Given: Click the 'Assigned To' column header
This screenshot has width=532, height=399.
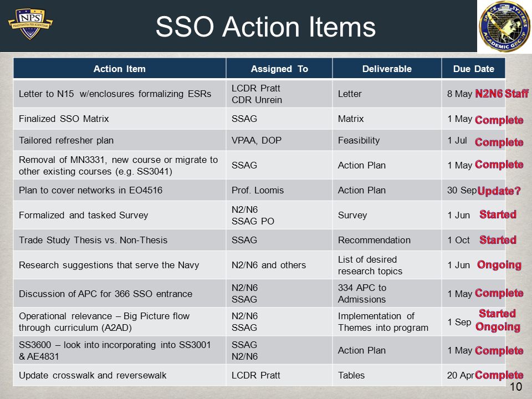Looking at the screenshot, I should 279,69.
